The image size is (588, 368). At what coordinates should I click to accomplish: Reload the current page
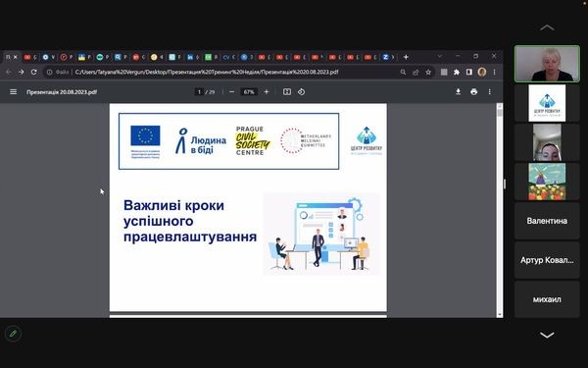[33, 72]
